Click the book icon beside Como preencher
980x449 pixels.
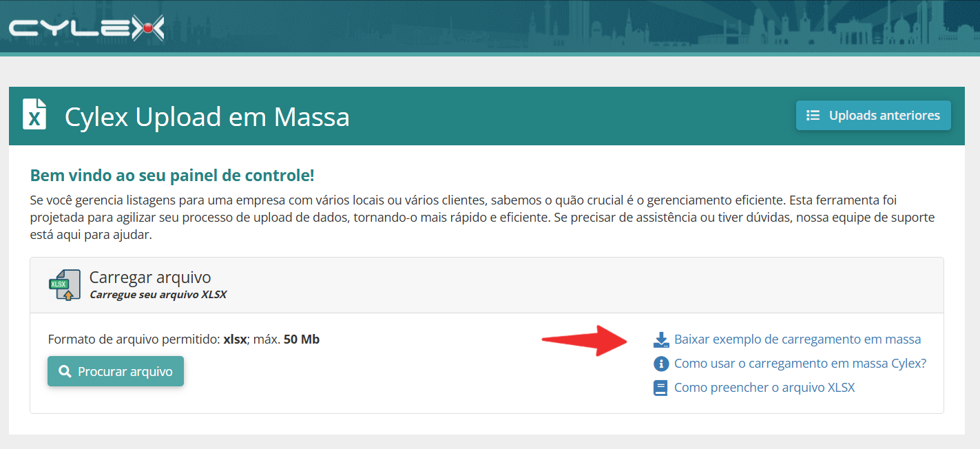pyautogui.click(x=661, y=388)
